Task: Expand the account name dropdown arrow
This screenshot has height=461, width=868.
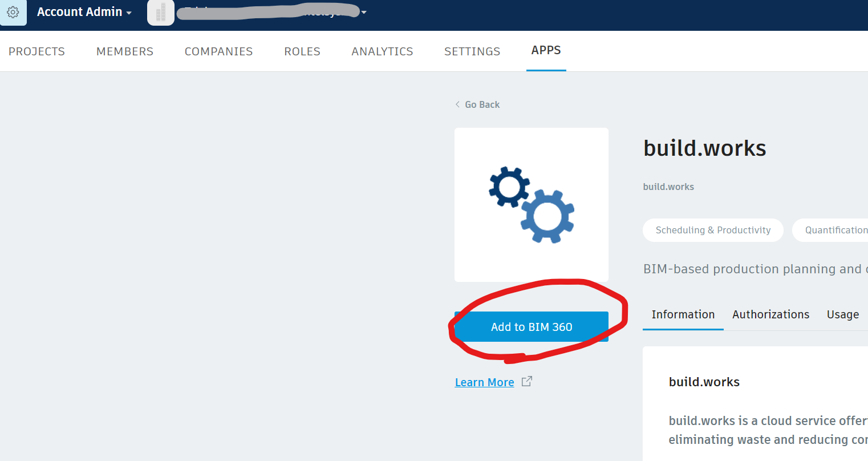Action: [x=363, y=11]
